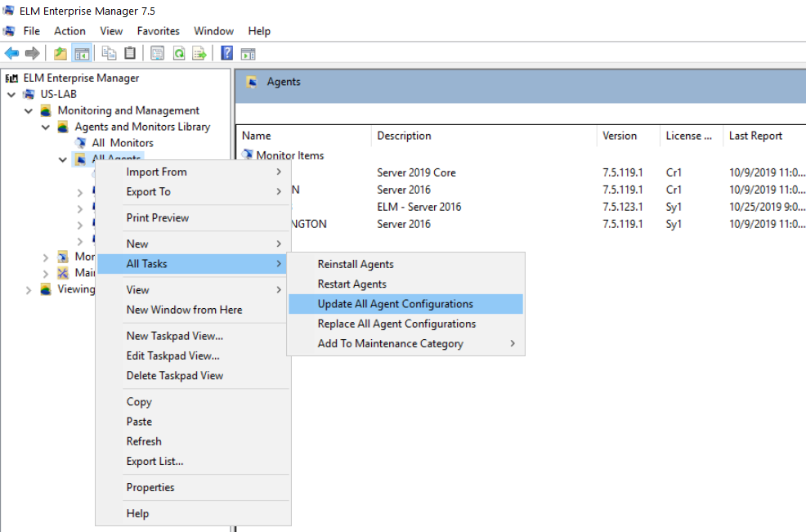The height and width of the screenshot is (532, 806).
Task: Open the Favorites menu
Action: tap(159, 31)
